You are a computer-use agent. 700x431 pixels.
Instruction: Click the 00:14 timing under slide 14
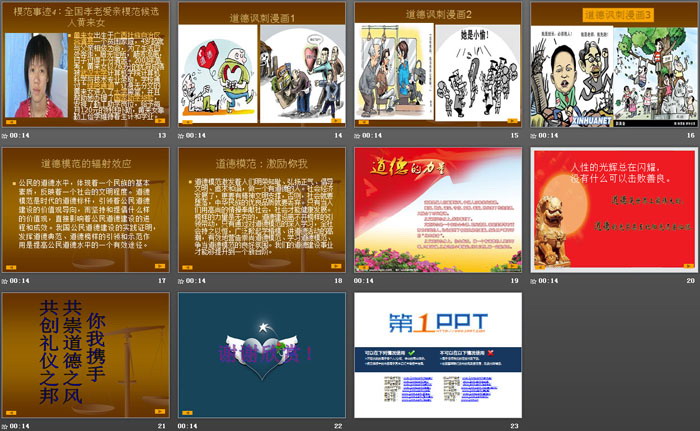click(x=196, y=135)
